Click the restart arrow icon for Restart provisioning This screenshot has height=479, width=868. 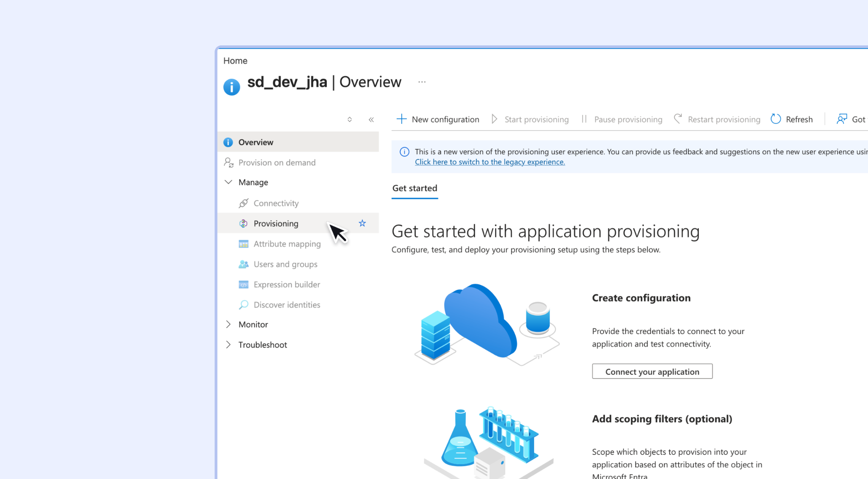click(x=678, y=119)
